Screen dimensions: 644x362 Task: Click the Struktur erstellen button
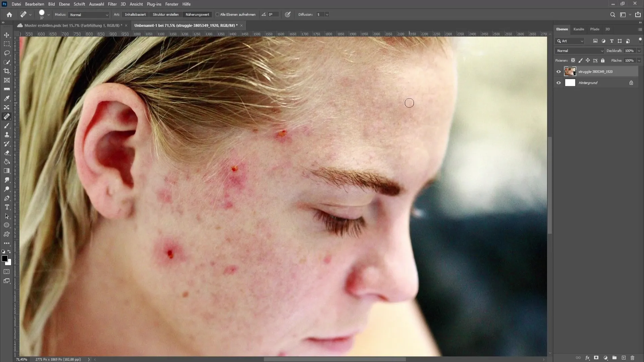pos(166,14)
